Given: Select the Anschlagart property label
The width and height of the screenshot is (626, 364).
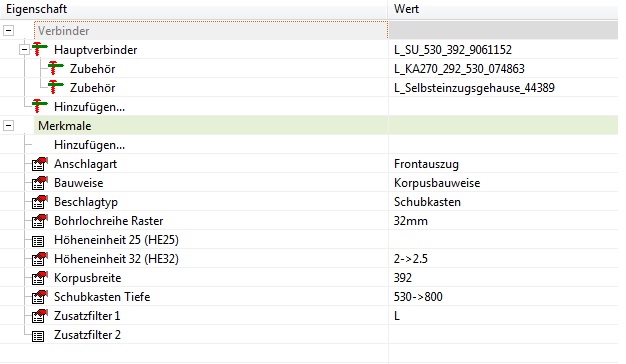Looking at the screenshot, I should (85, 164).
